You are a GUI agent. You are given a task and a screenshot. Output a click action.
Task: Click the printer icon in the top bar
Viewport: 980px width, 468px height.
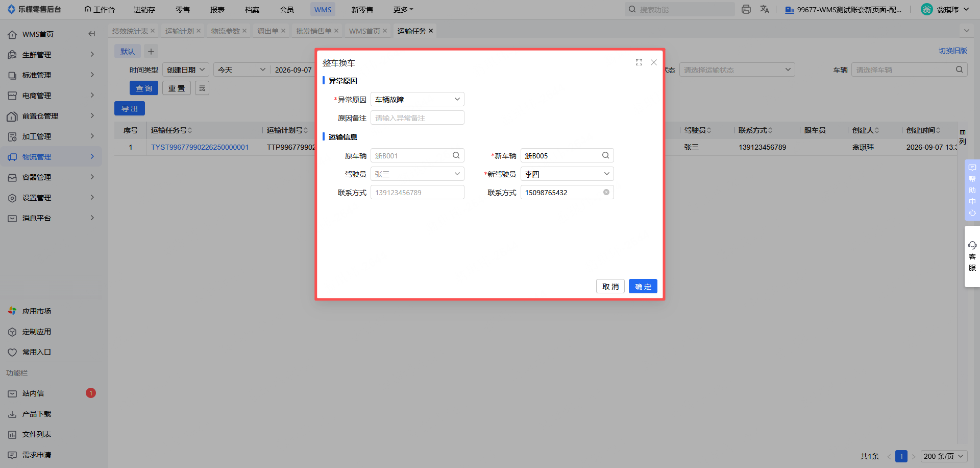(746, 9)
